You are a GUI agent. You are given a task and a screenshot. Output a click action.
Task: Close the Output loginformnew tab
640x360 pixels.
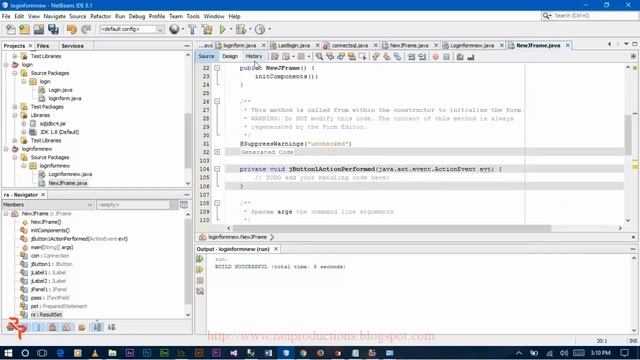pos(276,249)
